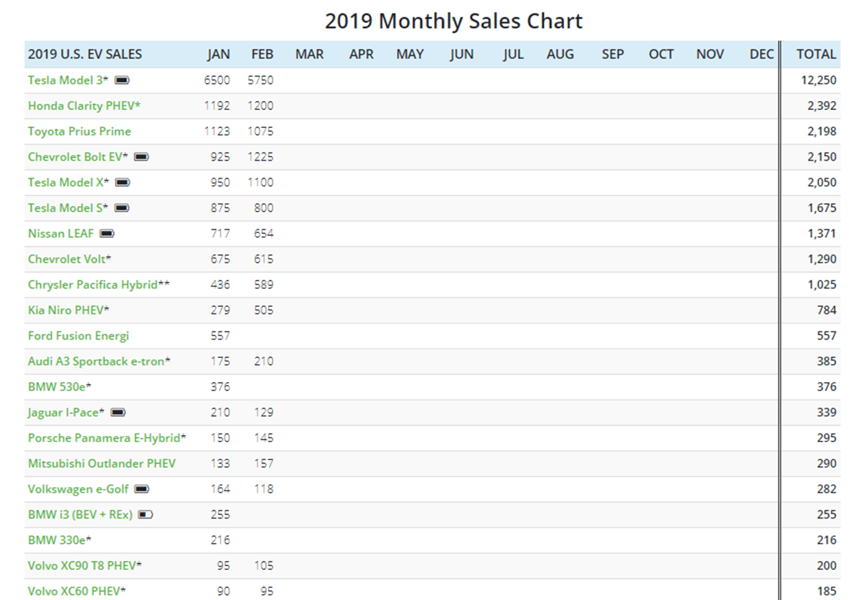868x600 pixels.
Task: Click Audi A3 Sportback e-tron link
Action: tap(99, 361)
